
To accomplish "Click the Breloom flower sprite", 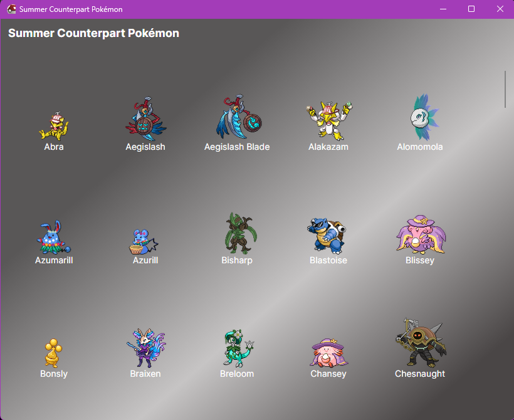I will coord(239,348).
